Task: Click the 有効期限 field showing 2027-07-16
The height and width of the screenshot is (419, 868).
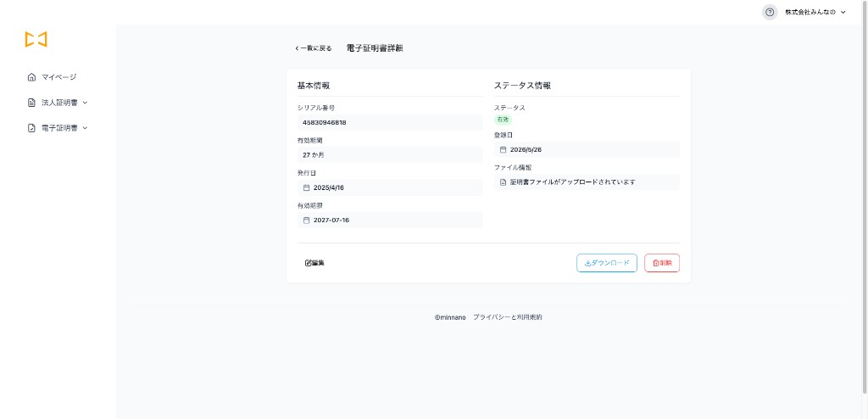Action: (390, 220)
